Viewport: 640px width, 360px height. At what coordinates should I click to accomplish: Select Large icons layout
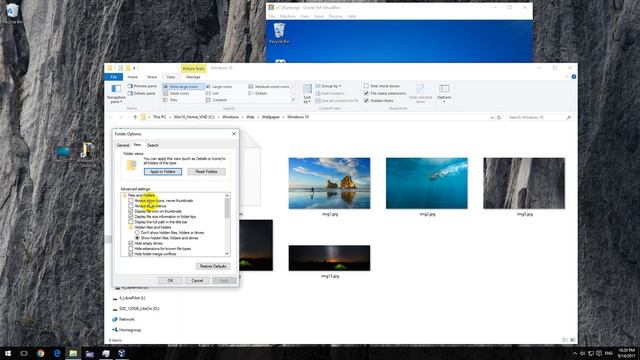pos(219,87)
